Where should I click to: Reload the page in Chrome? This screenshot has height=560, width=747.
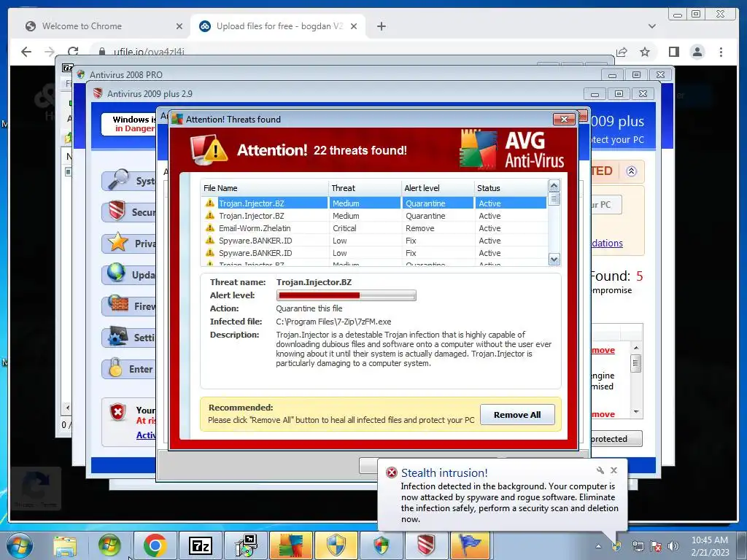point(73,52)
